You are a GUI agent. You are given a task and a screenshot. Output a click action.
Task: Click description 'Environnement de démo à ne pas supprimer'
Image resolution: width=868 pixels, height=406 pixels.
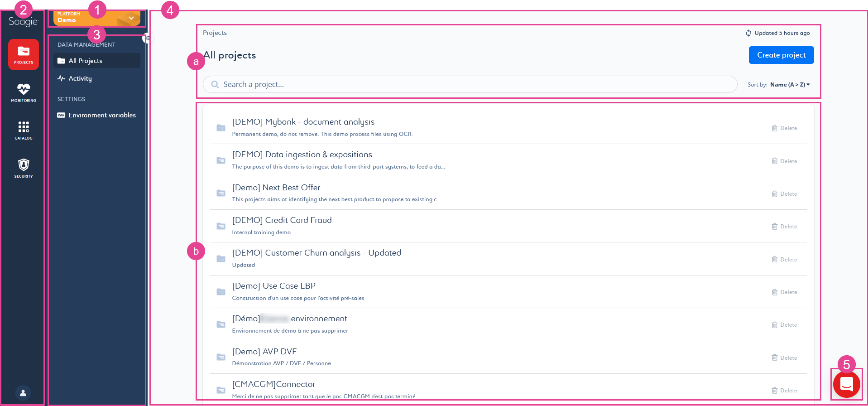290,331
